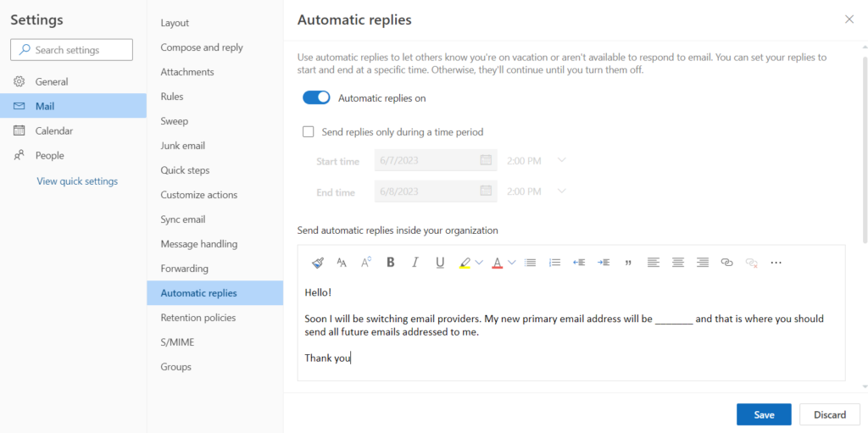Open the View quick settings link
Image resolution: width=868 pixels, height=433 pixels.
point(77,181)
